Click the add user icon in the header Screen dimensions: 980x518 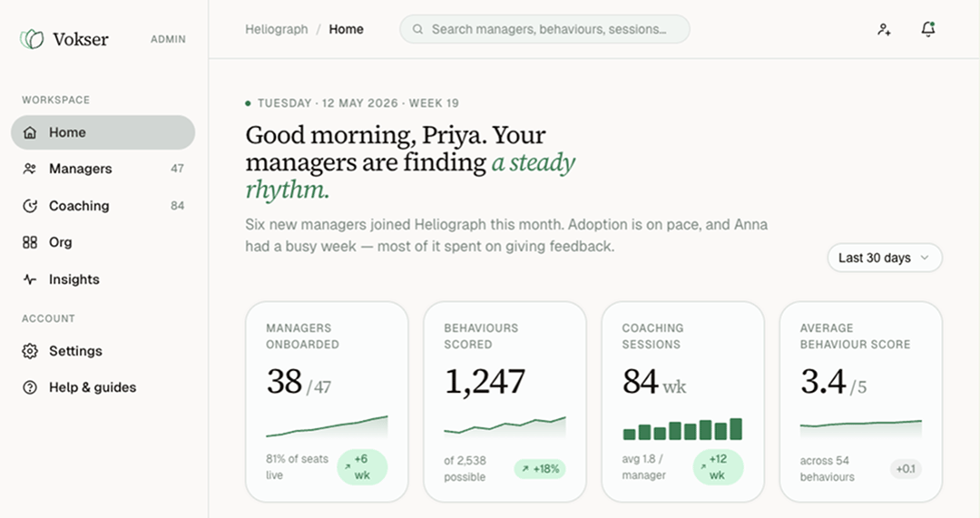tap(884, 29)
